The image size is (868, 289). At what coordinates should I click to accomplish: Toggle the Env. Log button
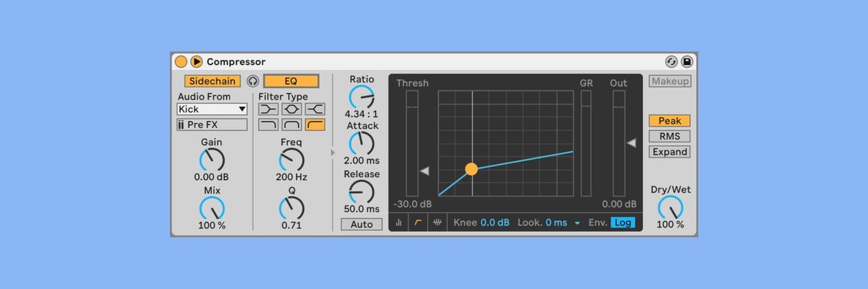[623, 223]
